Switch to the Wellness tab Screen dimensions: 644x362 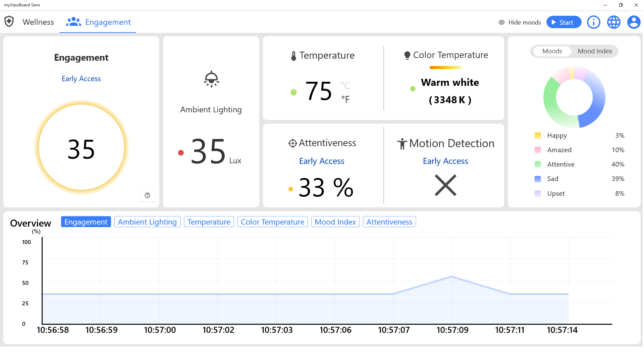(x=38, y=22)
